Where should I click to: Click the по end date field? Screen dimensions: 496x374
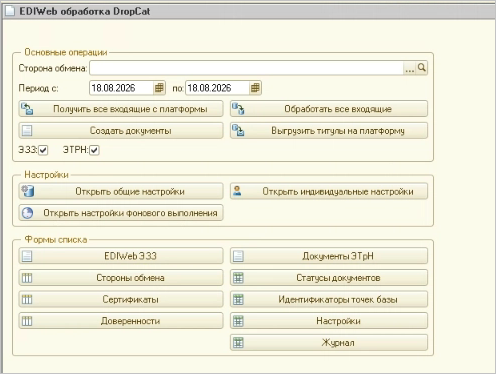(217, 88)
